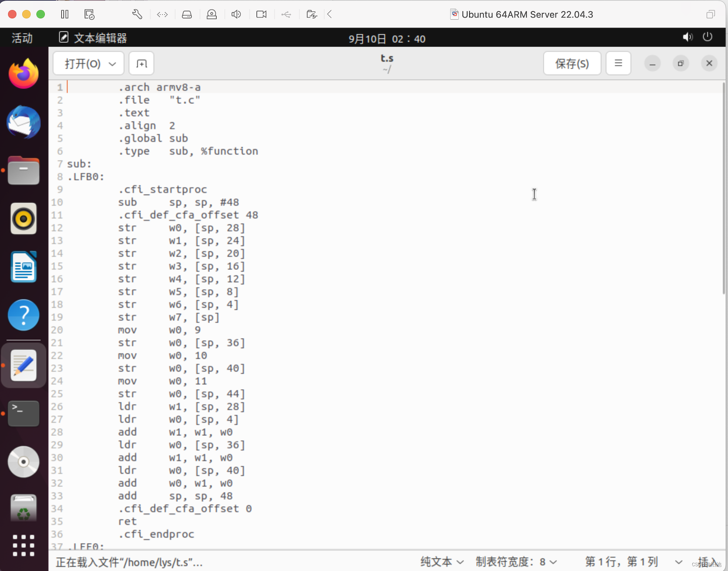Open the hamburger menu in editor
The width and height of the screenshot is (728, 571).
coord(618,63)
